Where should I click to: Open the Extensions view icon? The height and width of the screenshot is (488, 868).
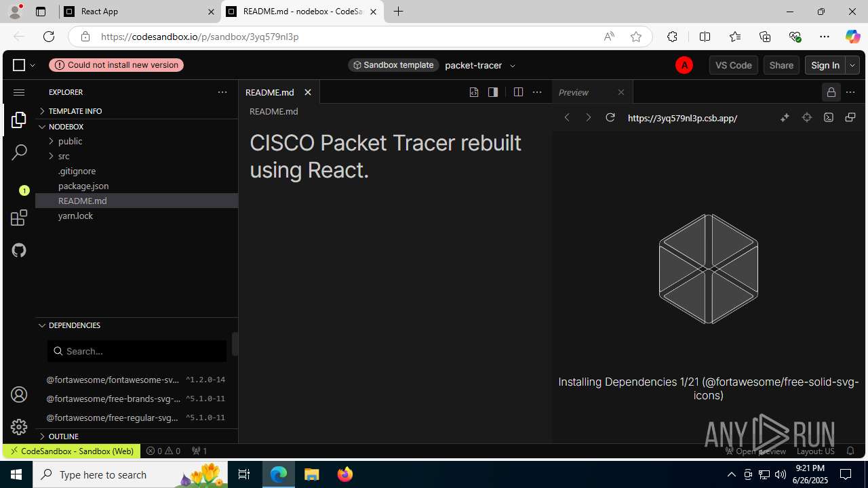point(19,218)
